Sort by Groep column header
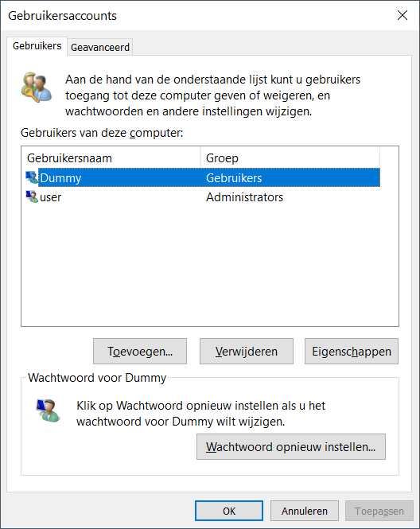 290,158
